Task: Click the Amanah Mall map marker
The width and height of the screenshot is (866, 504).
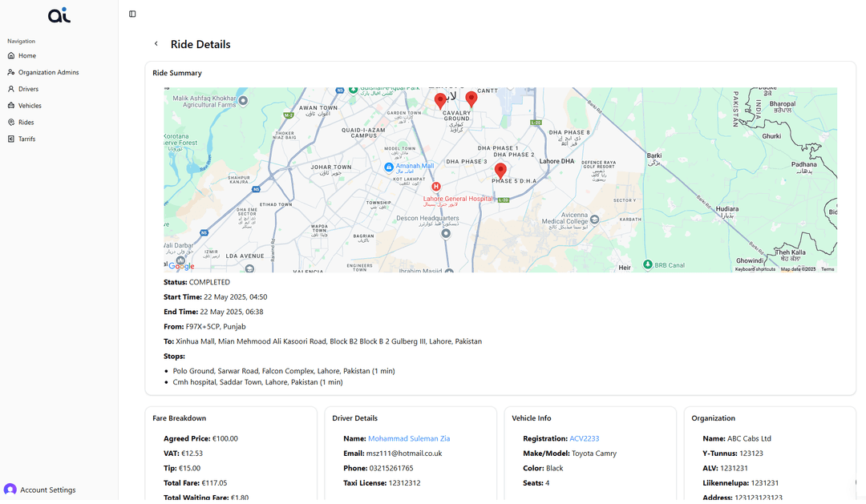Action: coord(389,167)
